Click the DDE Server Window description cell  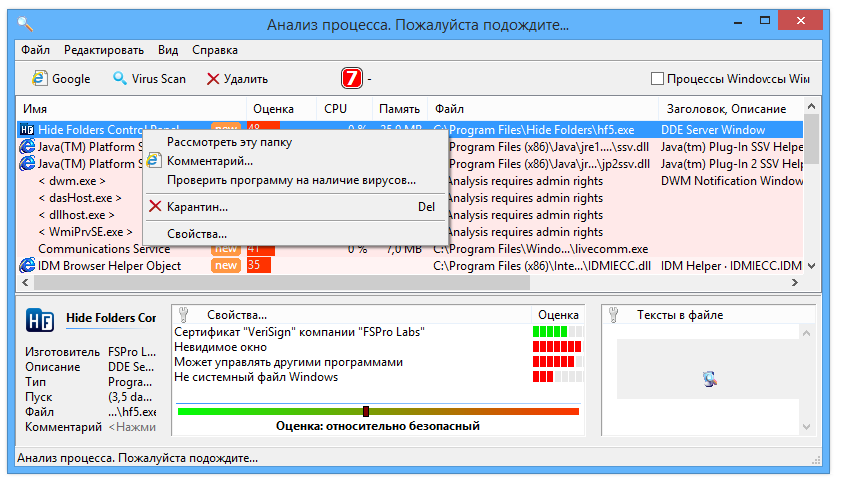tap(713, 130)
